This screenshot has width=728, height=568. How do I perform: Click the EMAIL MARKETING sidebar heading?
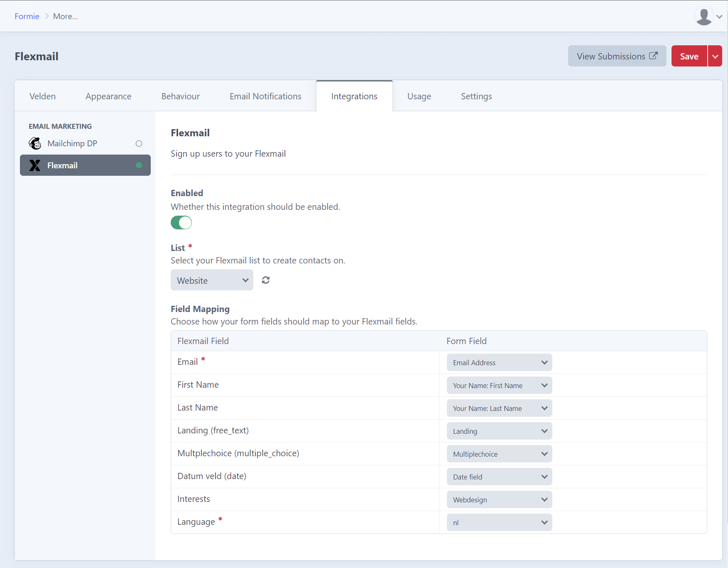click(60, 126)
